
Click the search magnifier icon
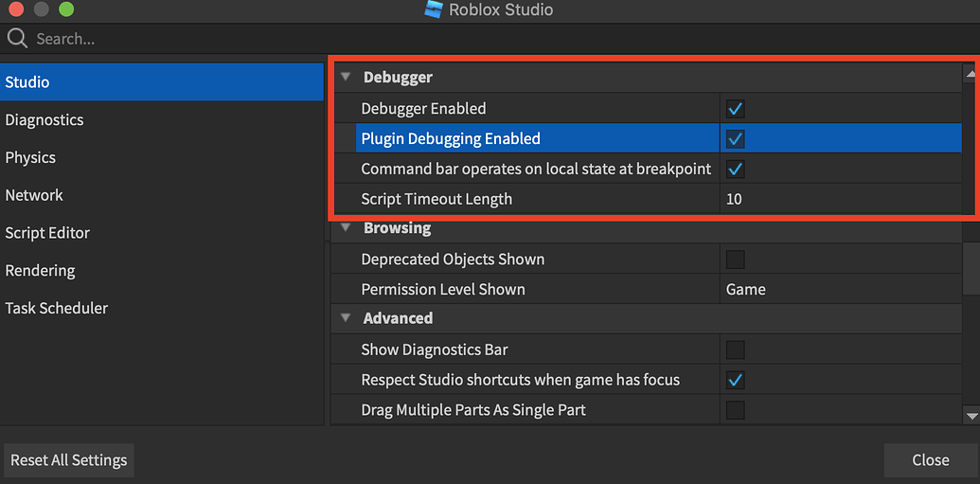[17, 39]
